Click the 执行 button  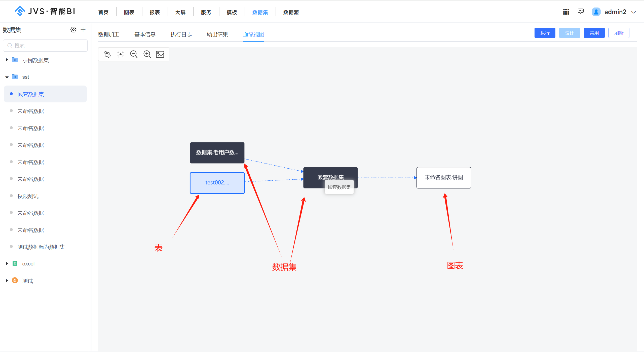point(545,33)
